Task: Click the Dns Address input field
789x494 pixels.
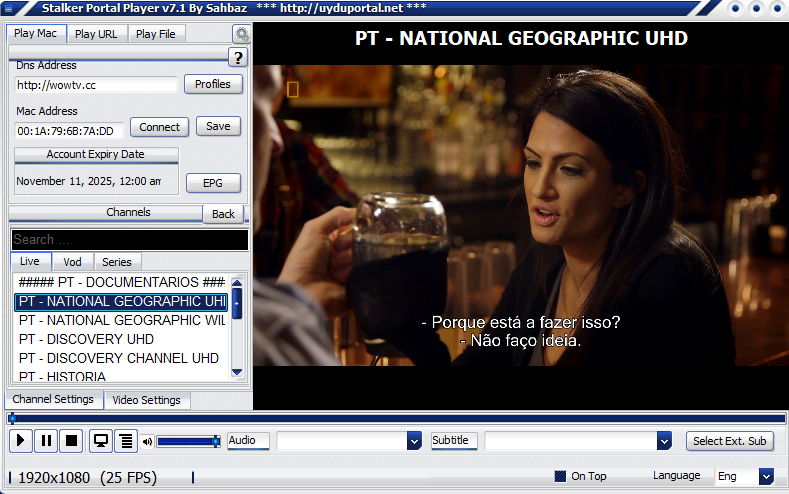Action: pos(96,85)
